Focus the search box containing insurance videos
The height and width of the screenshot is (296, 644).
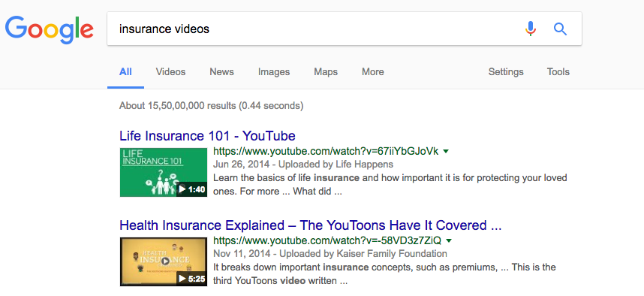click(x=345, y=29)
